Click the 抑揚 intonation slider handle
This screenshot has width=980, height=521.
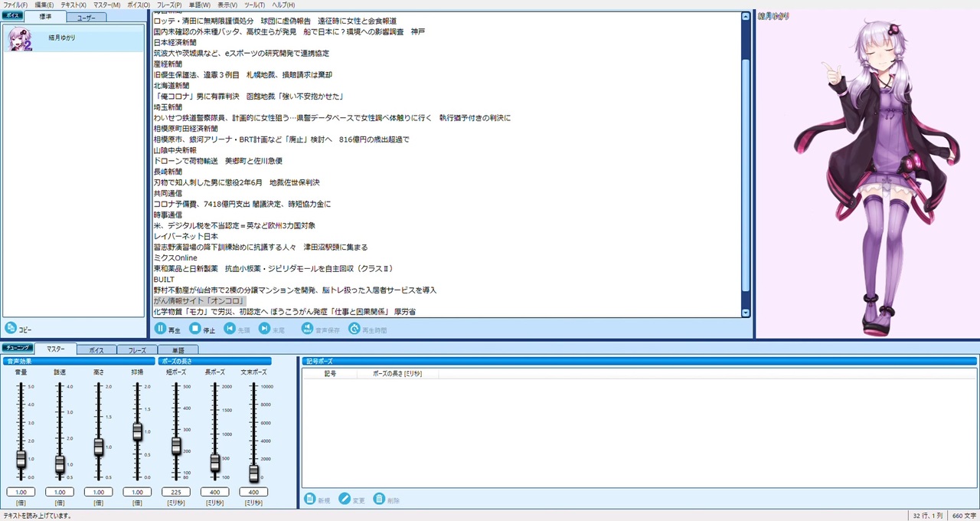click(137, 431)
